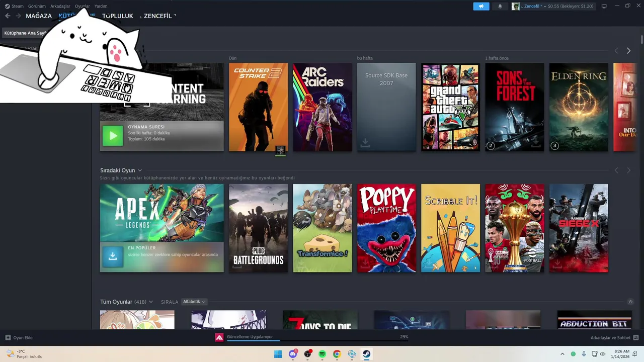Click the wallet balance $0.55

[x=571, y=6]
